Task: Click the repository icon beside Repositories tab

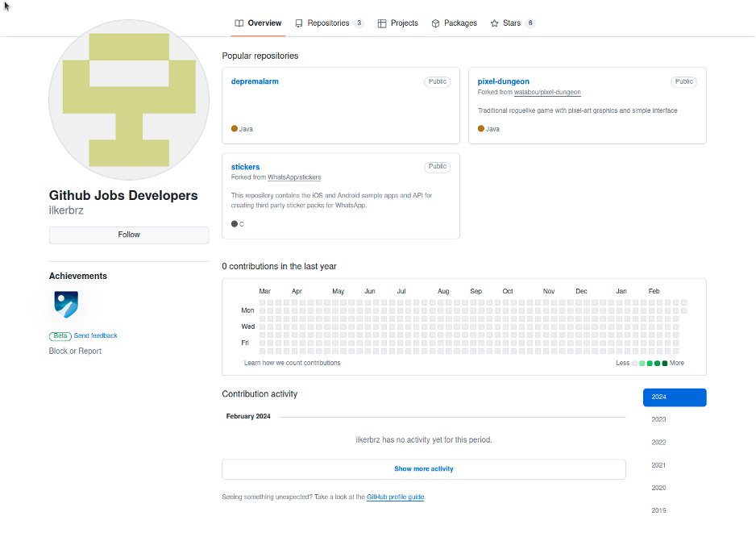Action: pos(297,23)
